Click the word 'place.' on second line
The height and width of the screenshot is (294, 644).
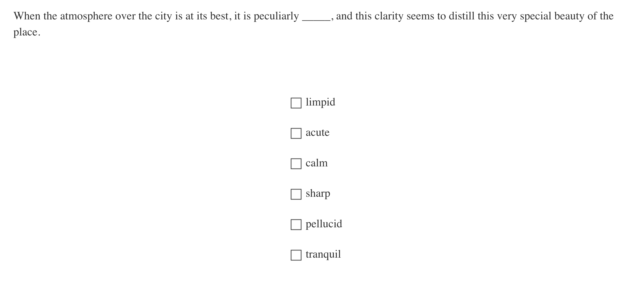click(27, 32)
